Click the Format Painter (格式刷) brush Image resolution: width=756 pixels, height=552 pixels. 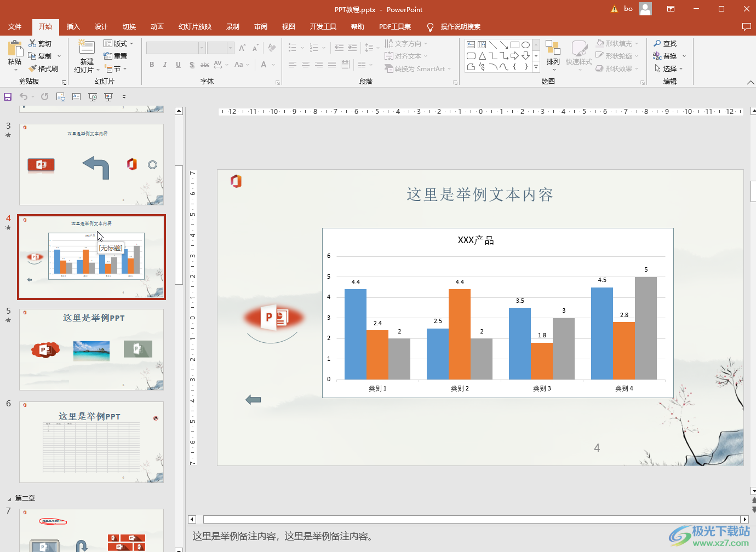click(43, 68)
